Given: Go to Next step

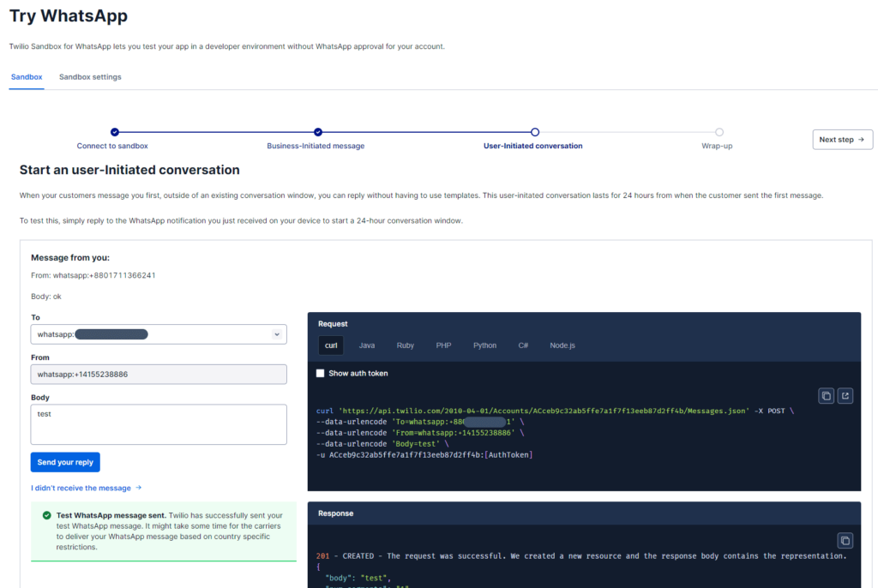Looking at the screenshot, I should [x=842, y=140].
